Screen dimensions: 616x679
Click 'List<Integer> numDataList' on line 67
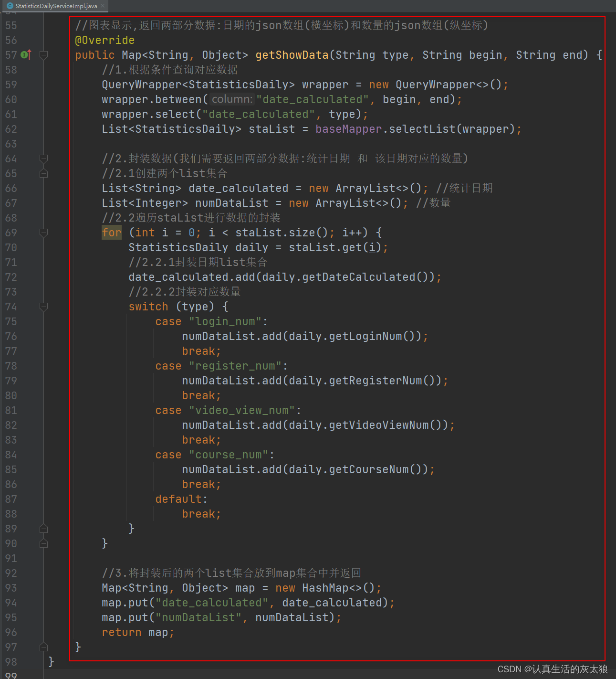click(185, 203)
